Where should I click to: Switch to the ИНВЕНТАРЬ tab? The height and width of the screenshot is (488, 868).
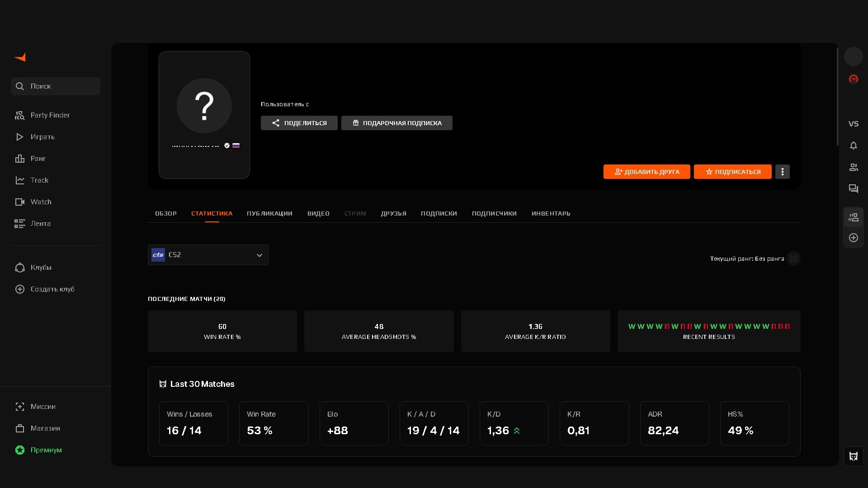(x=551, y=213)
